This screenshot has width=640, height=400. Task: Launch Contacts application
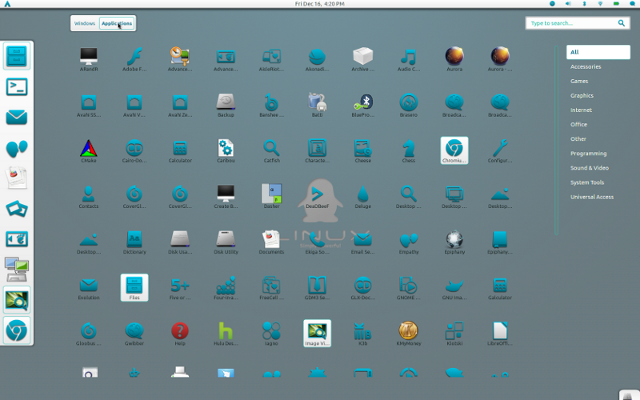(89, 196)
